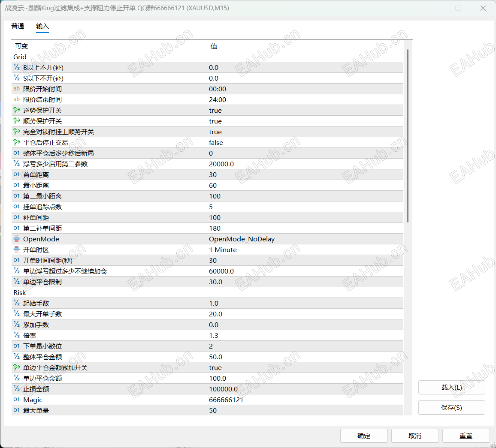Click the enum icon beside OpenMode
Screen dimensions: 496x448
tap(16, 239)
